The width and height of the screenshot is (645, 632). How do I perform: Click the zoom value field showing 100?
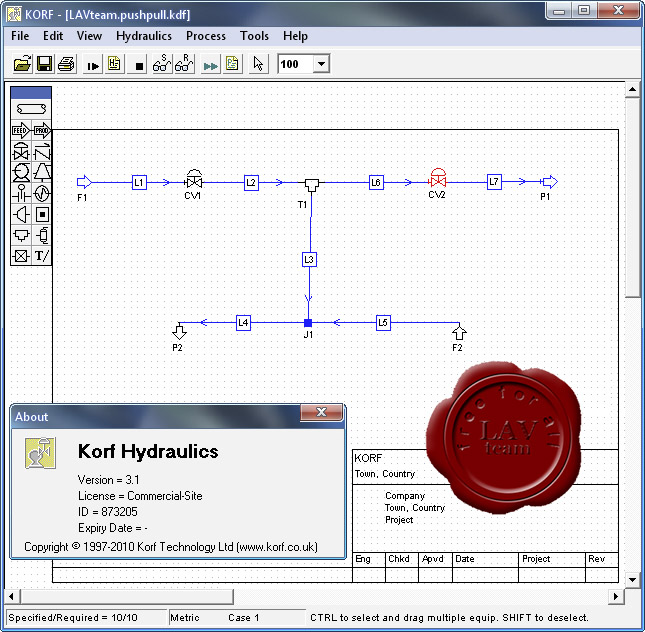coord(296,64)
